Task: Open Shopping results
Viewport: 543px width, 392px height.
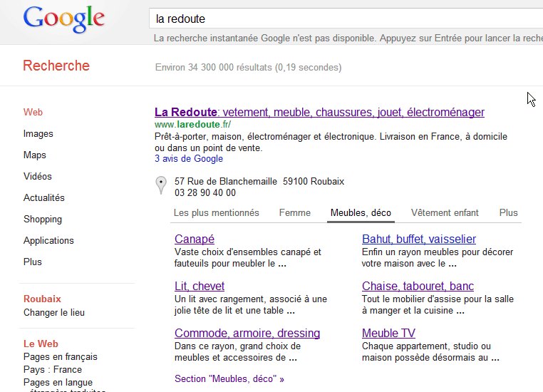Action: [x=43, y=220]
